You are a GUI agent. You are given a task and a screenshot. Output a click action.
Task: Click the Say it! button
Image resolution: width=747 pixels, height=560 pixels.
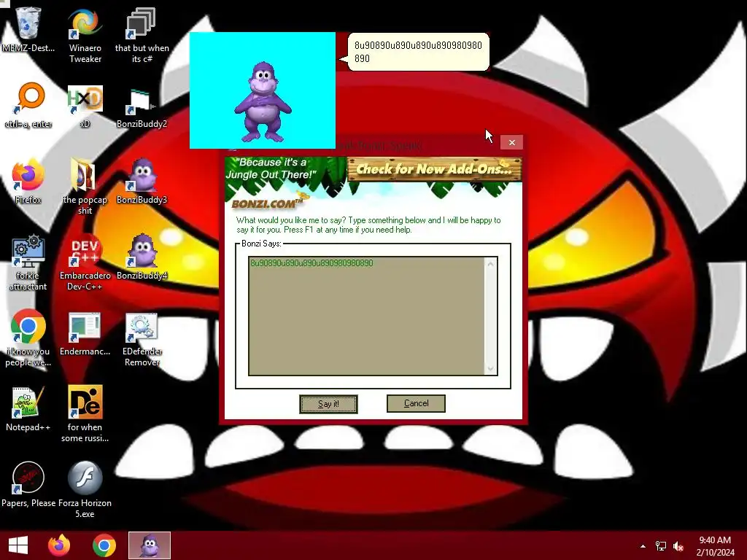coord(328,404)
